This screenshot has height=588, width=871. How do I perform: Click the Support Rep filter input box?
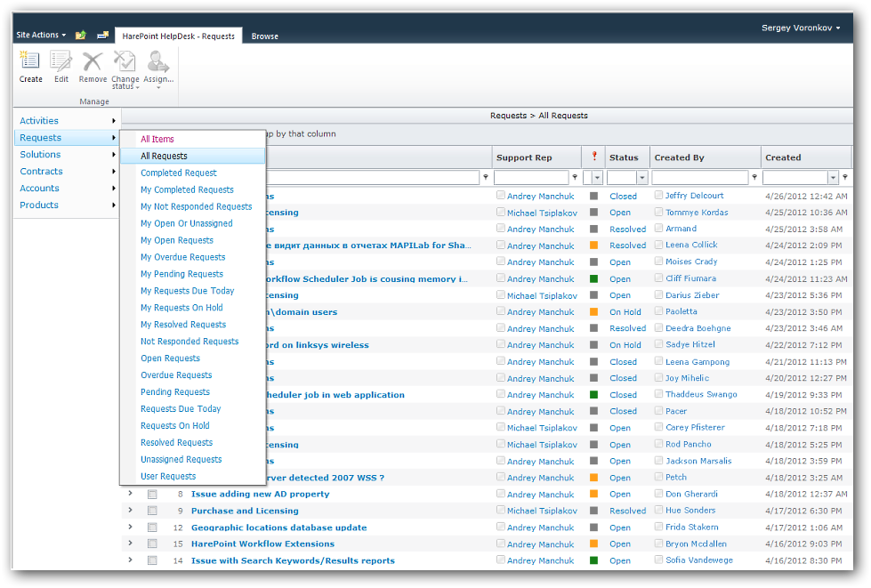(531, 178)
